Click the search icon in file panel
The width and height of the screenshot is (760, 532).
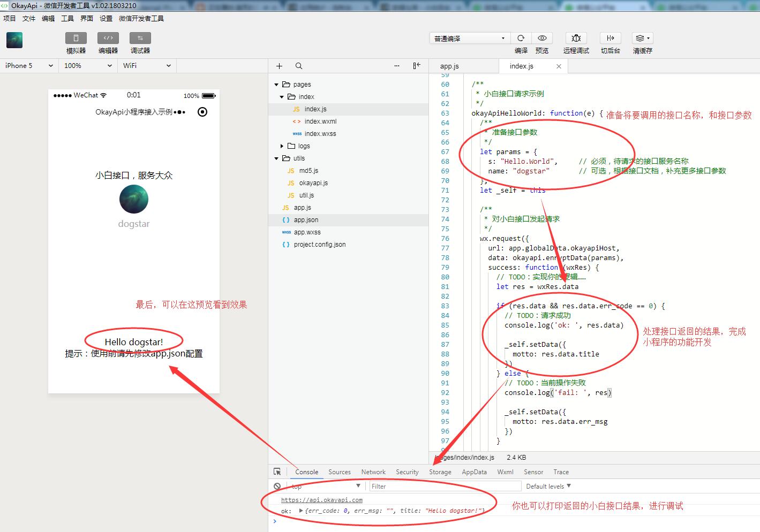[299, 66]
